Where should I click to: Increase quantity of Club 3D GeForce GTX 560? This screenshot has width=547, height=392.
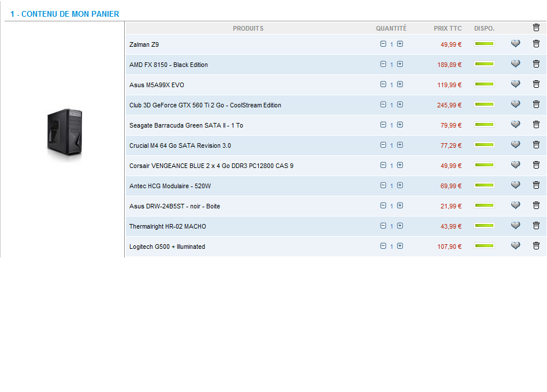tap(400, 104)
